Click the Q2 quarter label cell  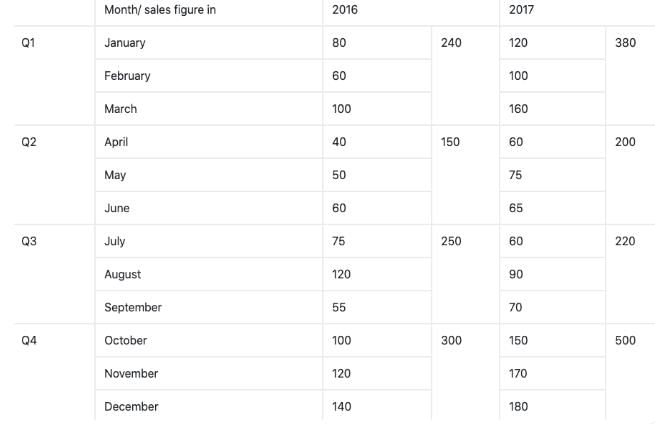(29, 142)
